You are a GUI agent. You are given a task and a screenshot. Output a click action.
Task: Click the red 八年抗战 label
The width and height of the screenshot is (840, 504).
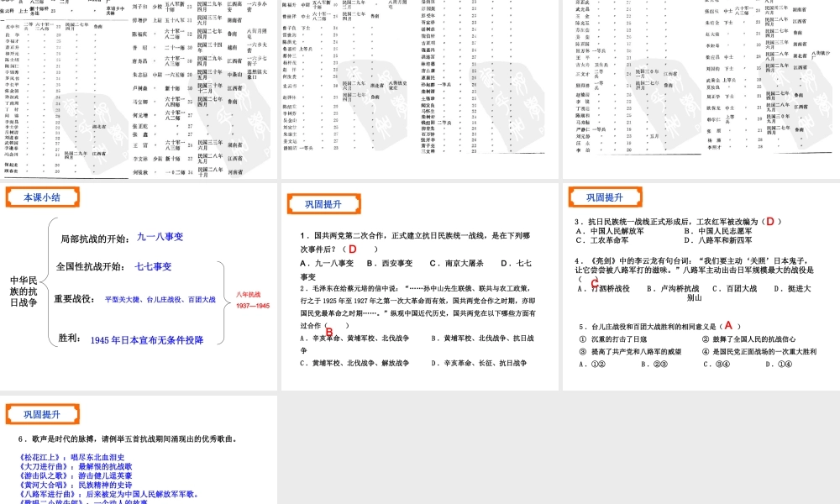(x=249, y=295)
